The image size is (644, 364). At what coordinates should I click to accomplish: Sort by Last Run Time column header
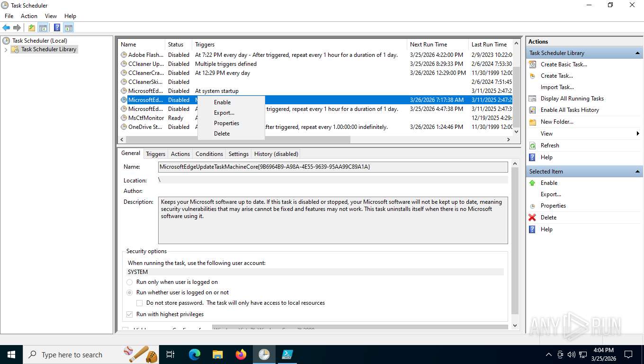tap(492, 45)
